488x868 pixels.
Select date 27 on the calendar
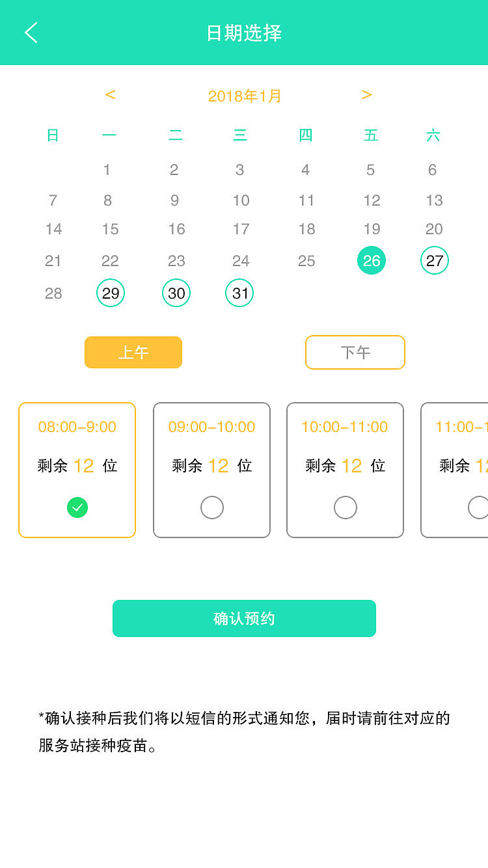pos(434,260)
